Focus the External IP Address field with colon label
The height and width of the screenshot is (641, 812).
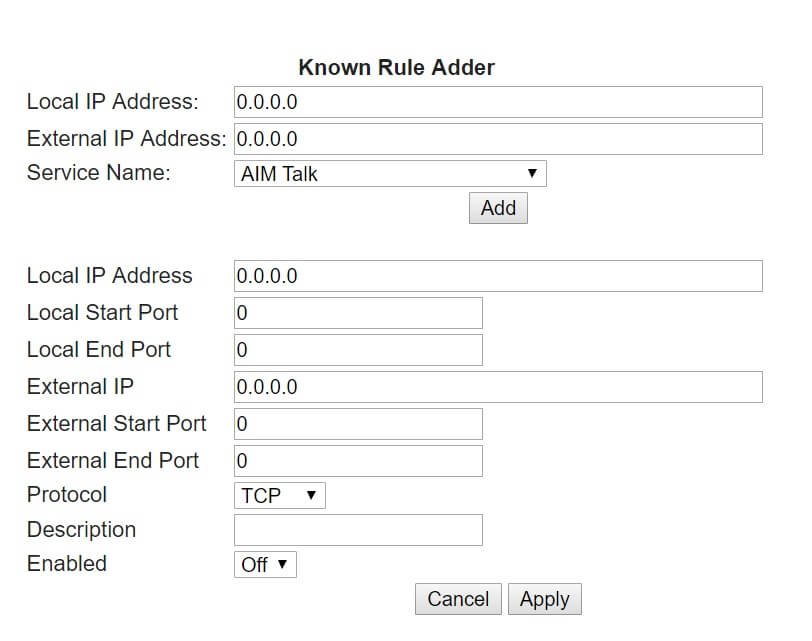point(497,139)
